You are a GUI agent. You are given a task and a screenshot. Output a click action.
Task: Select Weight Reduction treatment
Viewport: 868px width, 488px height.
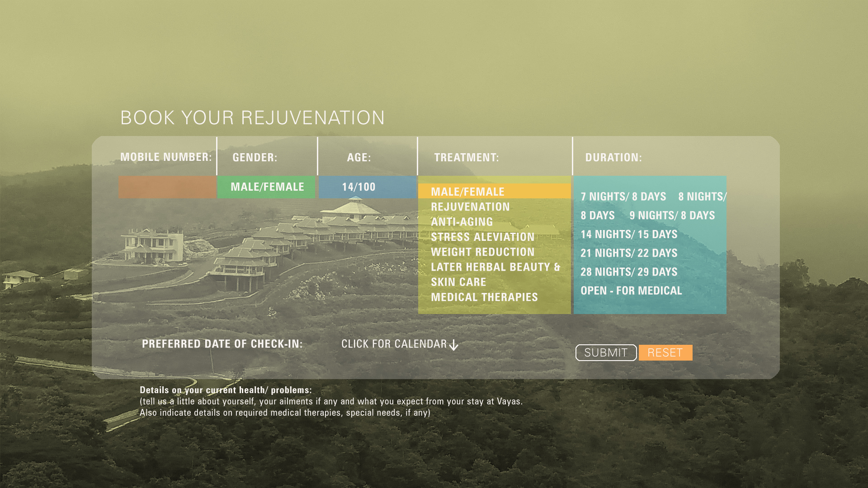click(x=482, y=252)
